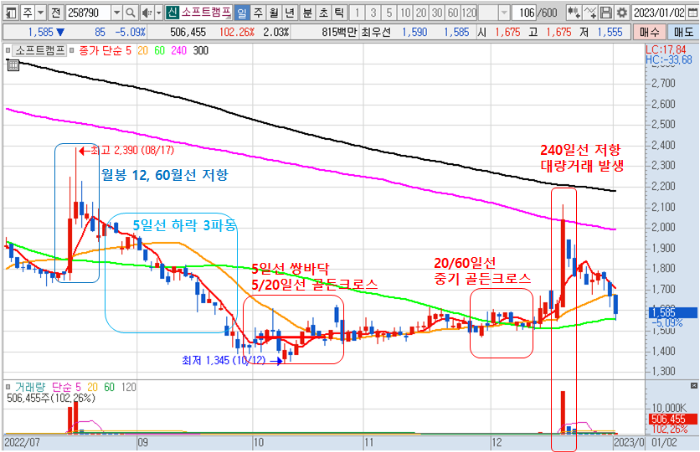The height and width of the screenshot is (452, 700).
Task: Click the 최저 1,345 (10/12) low marker
Action: tap(231, 360)
